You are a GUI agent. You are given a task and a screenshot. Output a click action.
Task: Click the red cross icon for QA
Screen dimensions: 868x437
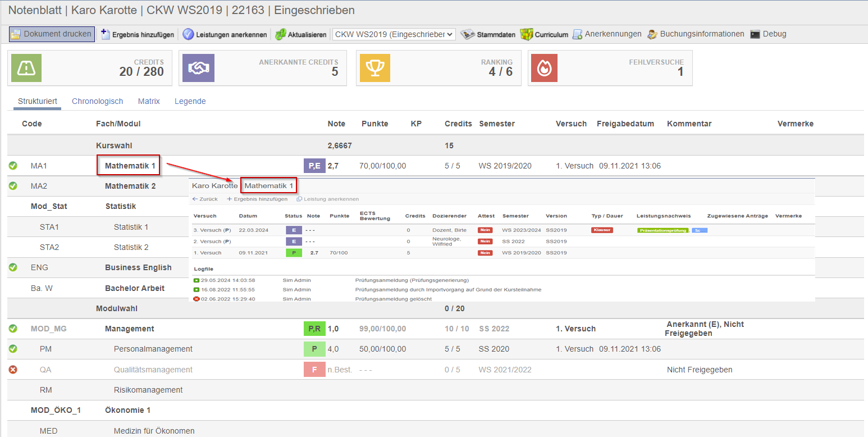point(13,370)
